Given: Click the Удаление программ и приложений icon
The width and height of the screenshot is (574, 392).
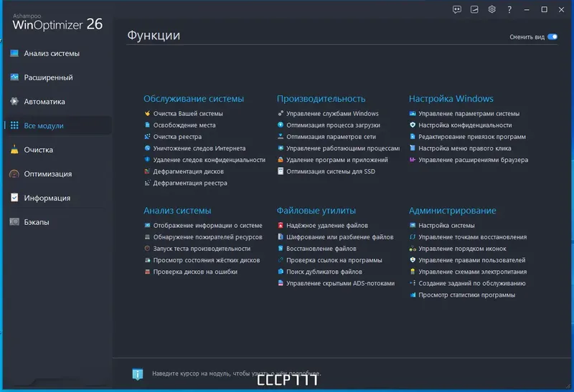Looking at the screenshot, I should click(x=281, y=159).
